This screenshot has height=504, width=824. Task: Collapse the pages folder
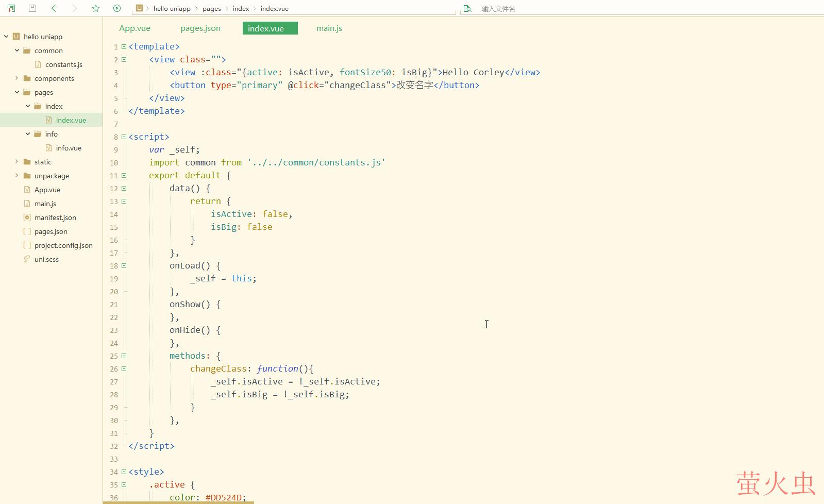click(x=17, y=92)
